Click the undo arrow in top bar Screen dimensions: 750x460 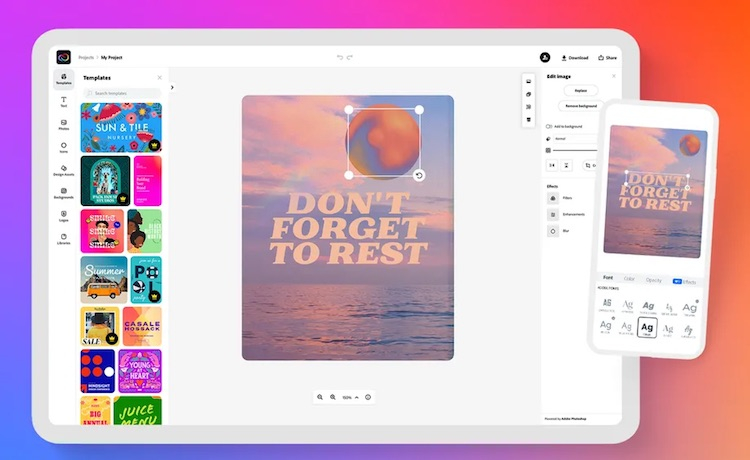tap(340, 58)
